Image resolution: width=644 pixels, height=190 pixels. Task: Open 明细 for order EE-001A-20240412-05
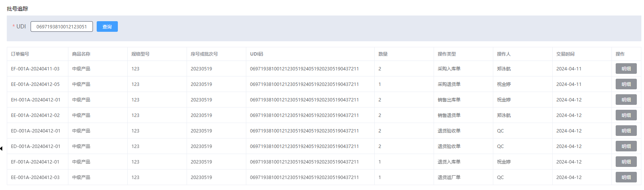coord(626,84)
